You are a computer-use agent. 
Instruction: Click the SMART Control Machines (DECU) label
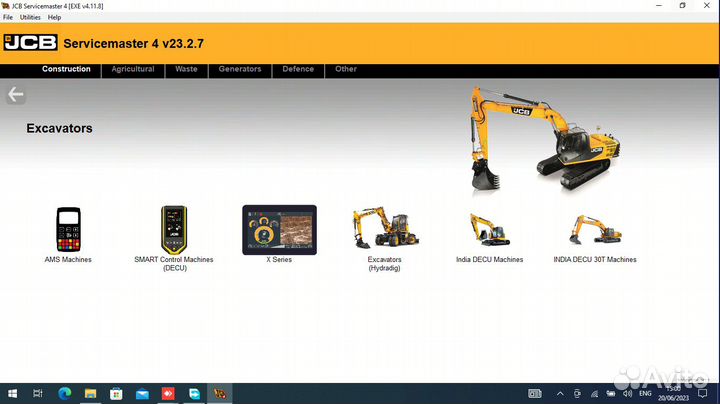[x=174, y=264]
